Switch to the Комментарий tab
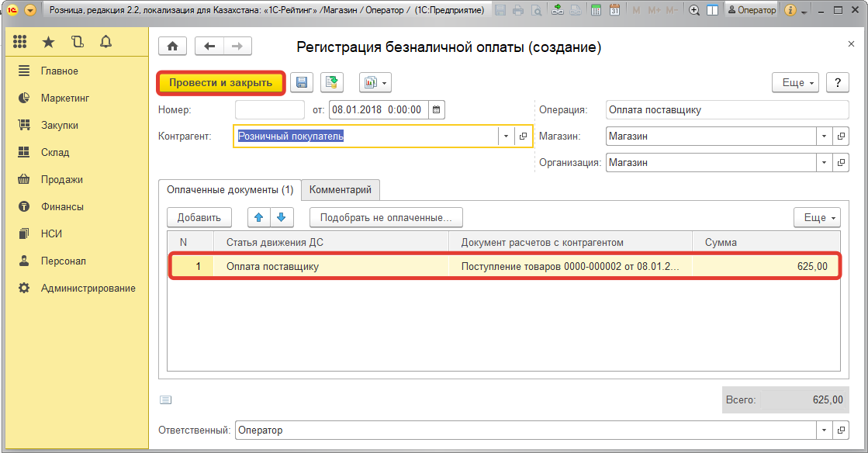The height and width of the screenshot is (453, 868). pos(340,189)
